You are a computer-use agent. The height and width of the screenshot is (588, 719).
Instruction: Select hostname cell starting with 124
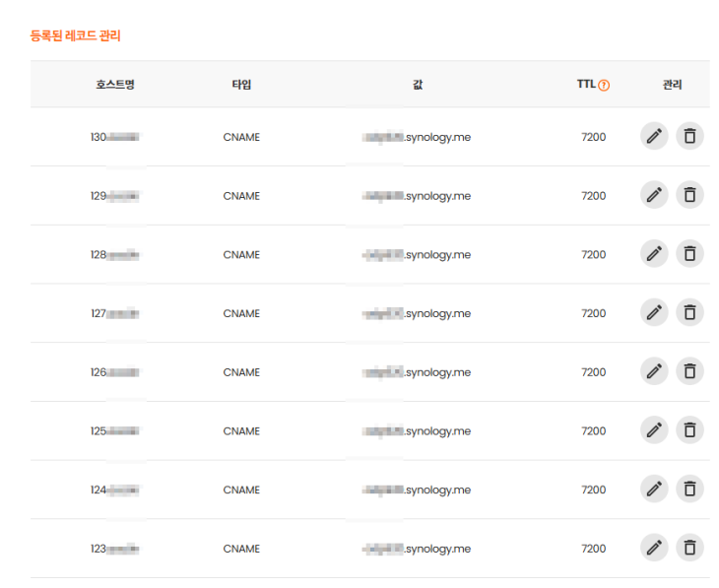pyautogui.click(x=115, y=490)
